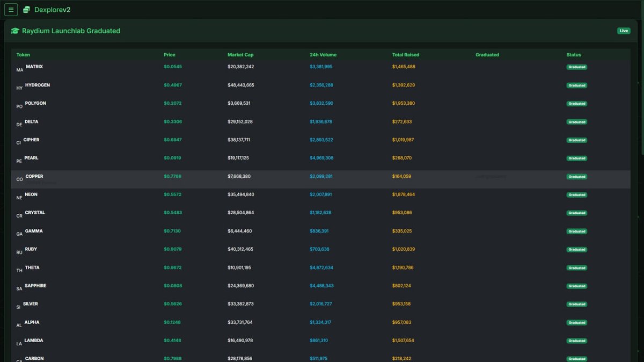Select the PEARL token name
Image resolution: width=644 pixels, height=362 pixels.
[x=32, y=158]
